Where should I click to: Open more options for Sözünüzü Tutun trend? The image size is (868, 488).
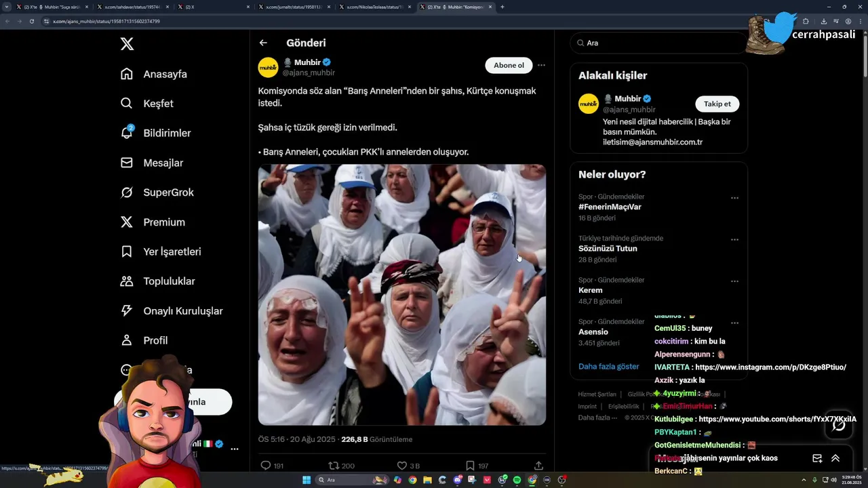coord(734,239)
